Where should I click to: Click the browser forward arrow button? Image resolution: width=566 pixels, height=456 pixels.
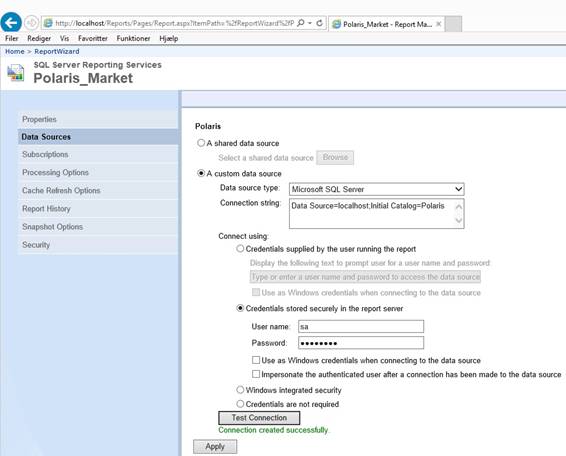(32, 23)
